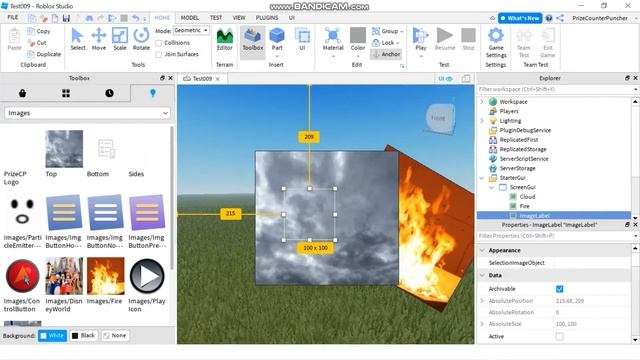The width and height of the screenshot is (640, 360).
Task: Open the Images category dropdown
Action: [x=87, y=113]
